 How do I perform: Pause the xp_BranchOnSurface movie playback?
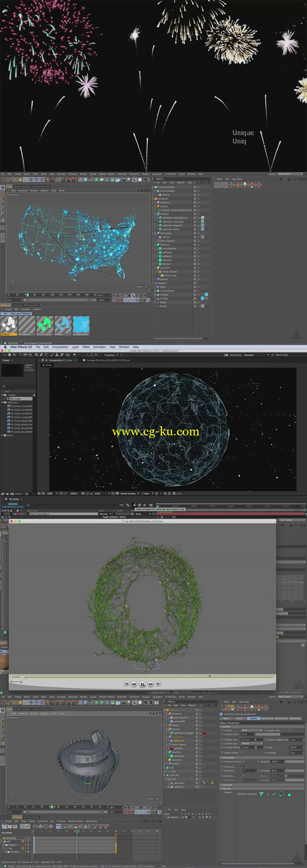(x=142, y=684)
